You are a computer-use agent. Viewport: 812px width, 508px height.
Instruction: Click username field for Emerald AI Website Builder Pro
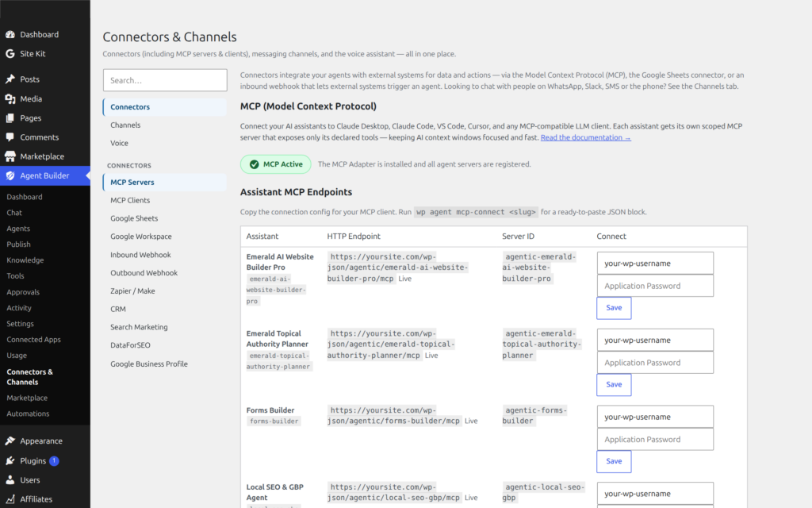pyautogui.click(x=655, y=264)
